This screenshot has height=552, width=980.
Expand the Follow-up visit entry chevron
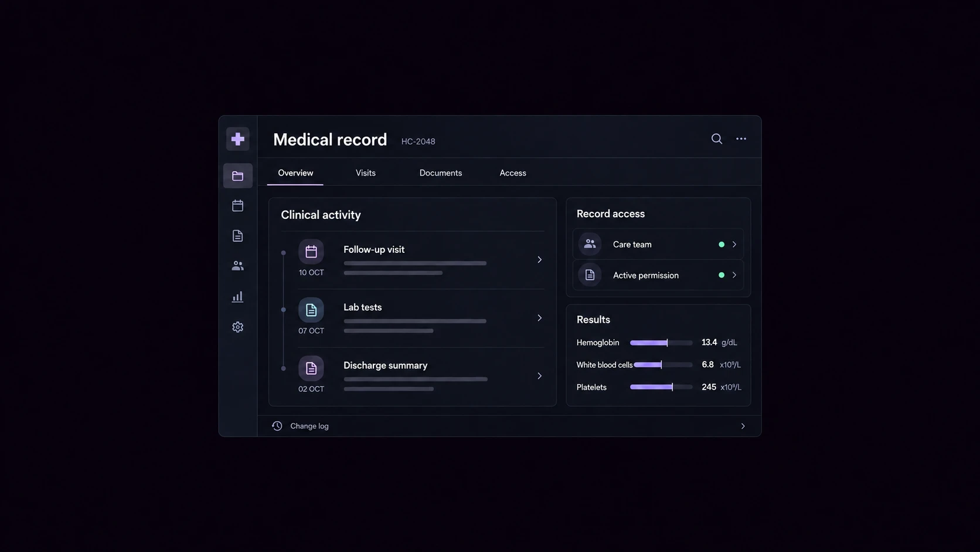(540, 259)
